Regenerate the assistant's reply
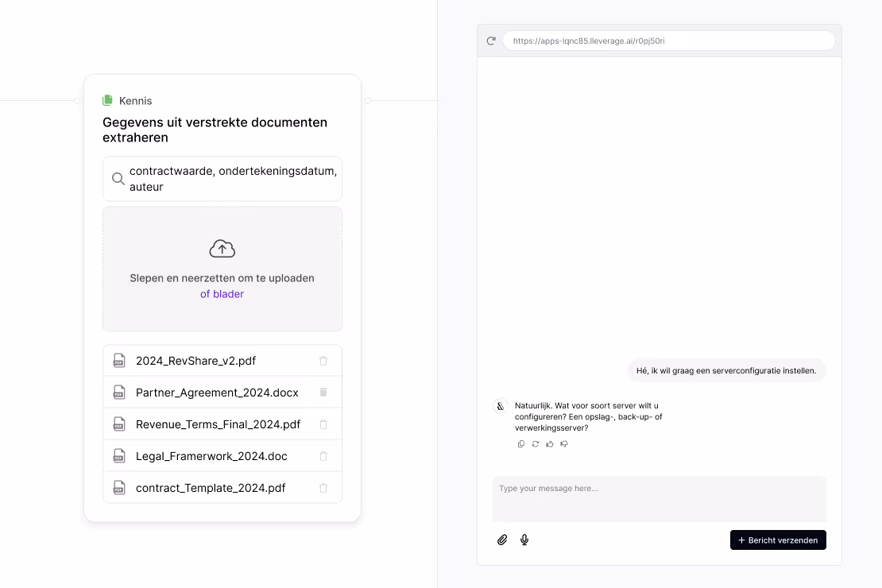This screenshot has height=588, width=882. click(x=535, y=443)
